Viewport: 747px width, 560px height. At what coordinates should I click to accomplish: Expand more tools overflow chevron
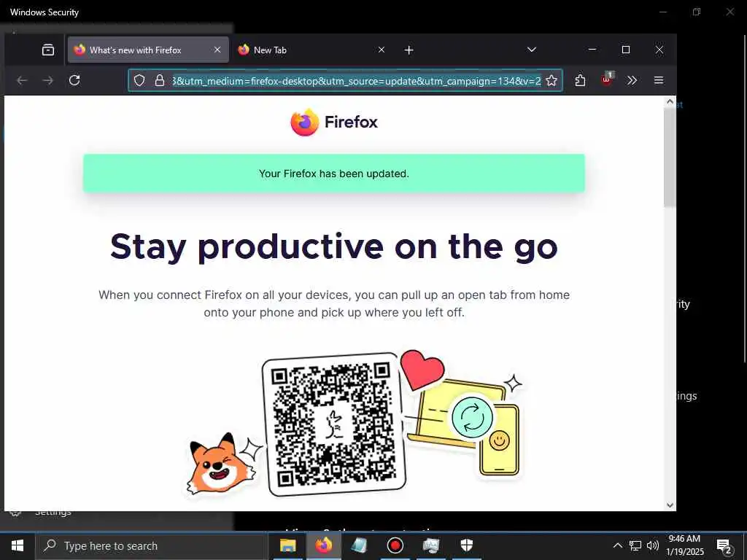click(632, 80)
